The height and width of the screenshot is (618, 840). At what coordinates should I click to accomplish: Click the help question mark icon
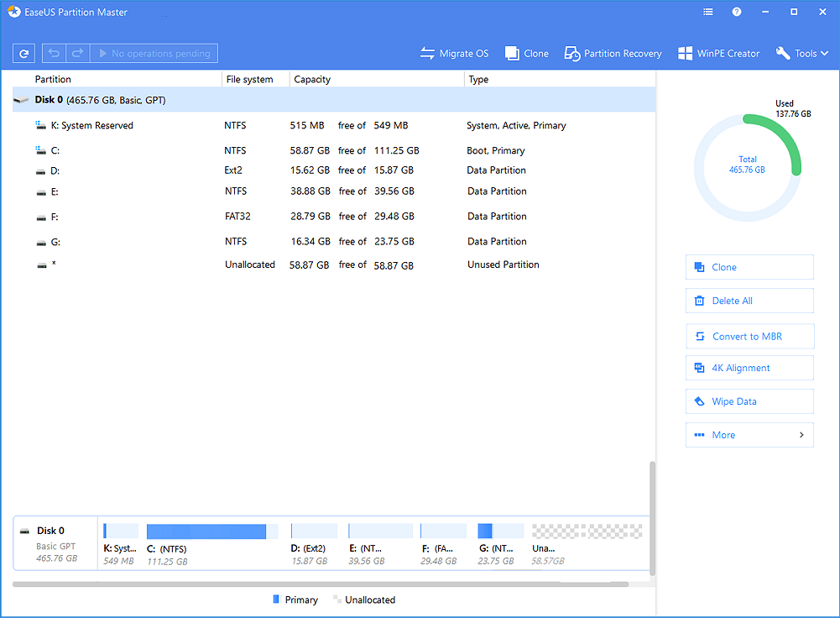(x=737, y=12)
